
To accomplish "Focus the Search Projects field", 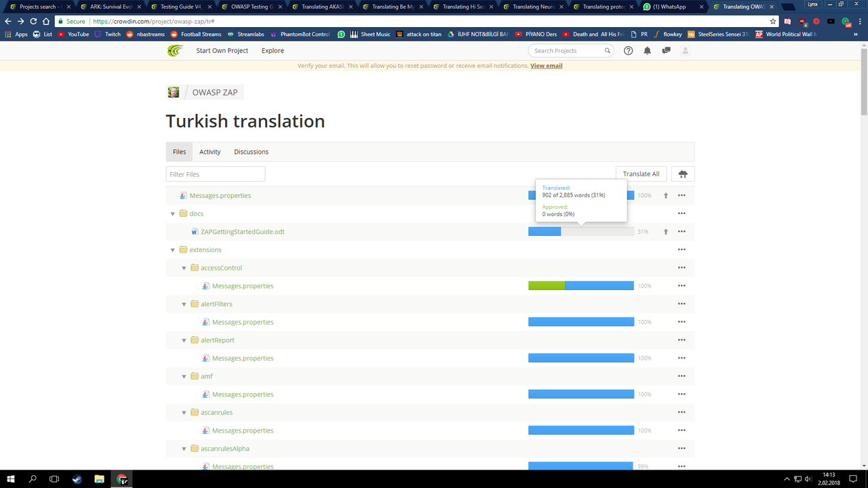I will tap(571, 51).
